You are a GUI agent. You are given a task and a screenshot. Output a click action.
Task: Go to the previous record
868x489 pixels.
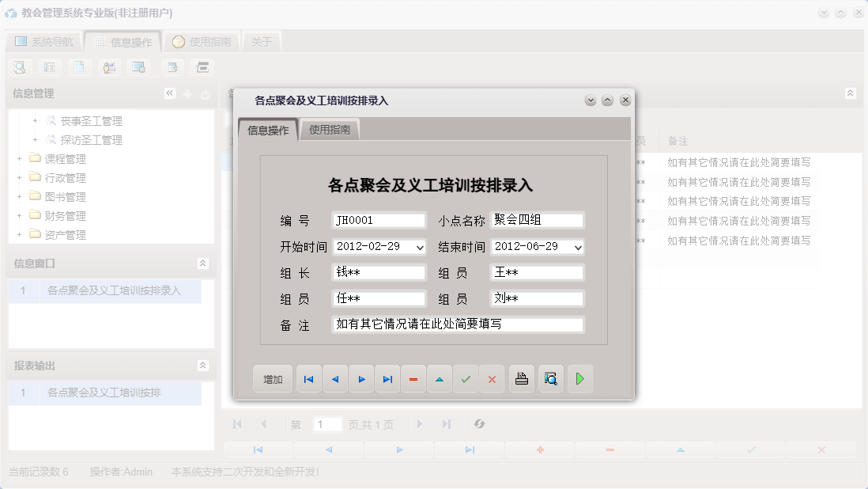coord(334,378)
